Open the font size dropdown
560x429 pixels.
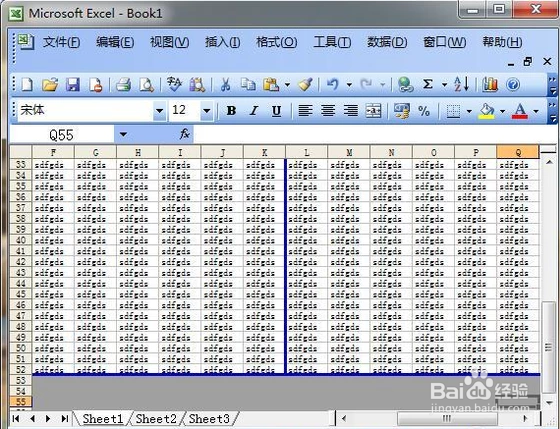pos(206,111)
